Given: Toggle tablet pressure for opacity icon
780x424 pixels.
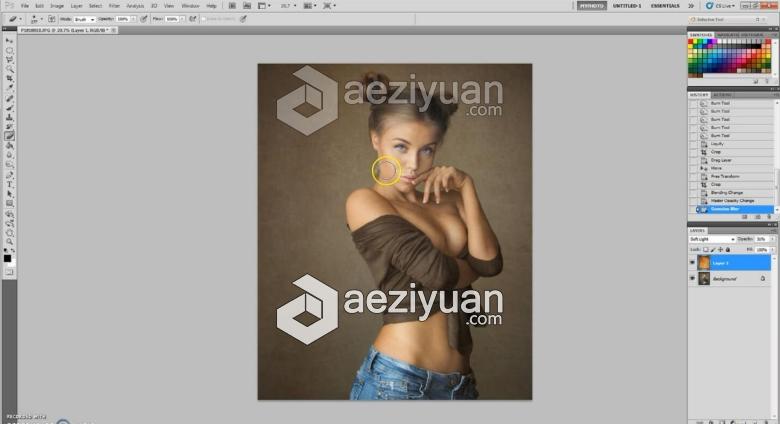Looking at the screenshot, I should (x=144, y=19).
